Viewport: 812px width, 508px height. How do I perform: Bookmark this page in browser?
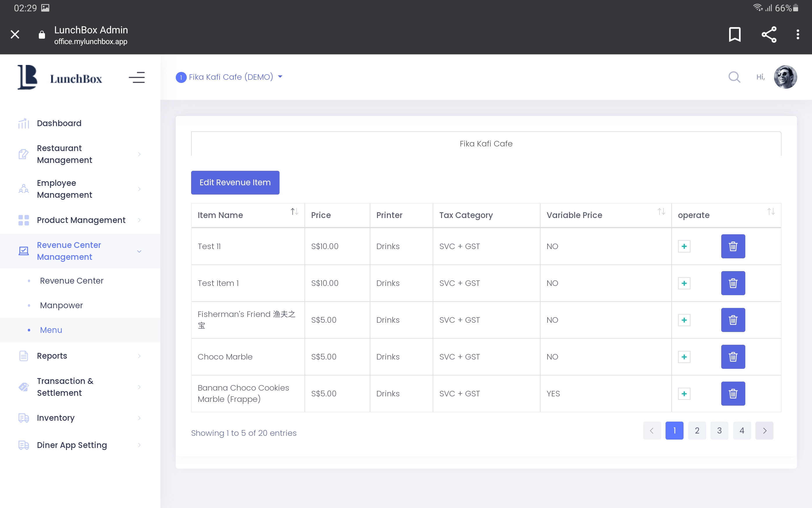coord(734,34)
